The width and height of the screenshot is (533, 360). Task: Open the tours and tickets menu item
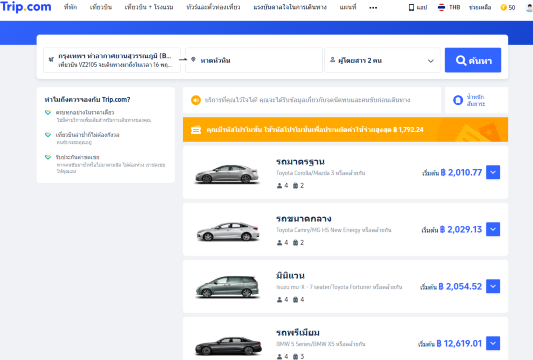click(x=213, y=7)
